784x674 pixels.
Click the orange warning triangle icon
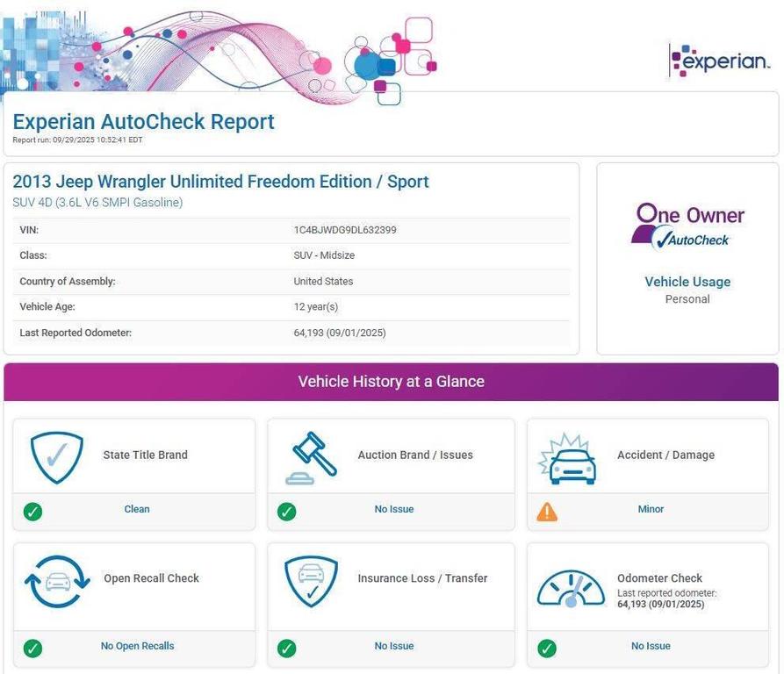coord(547,511)
